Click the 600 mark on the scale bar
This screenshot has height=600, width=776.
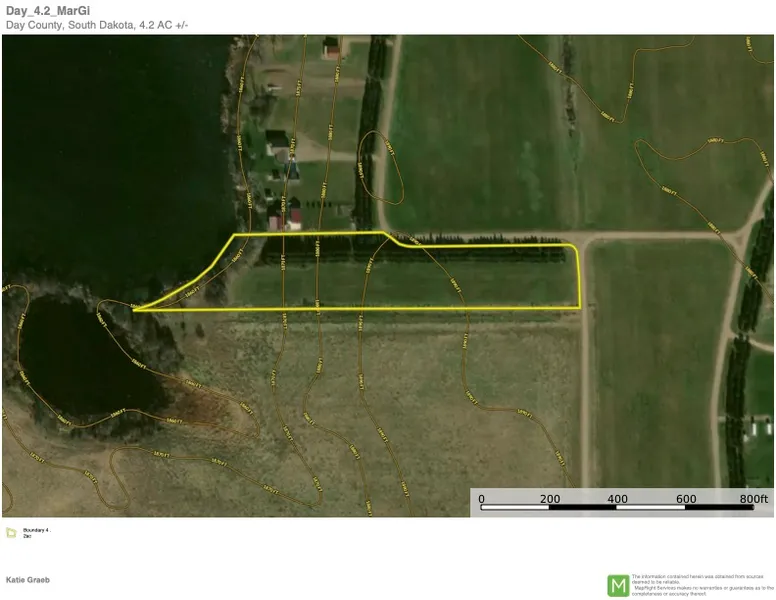(685, 498)
